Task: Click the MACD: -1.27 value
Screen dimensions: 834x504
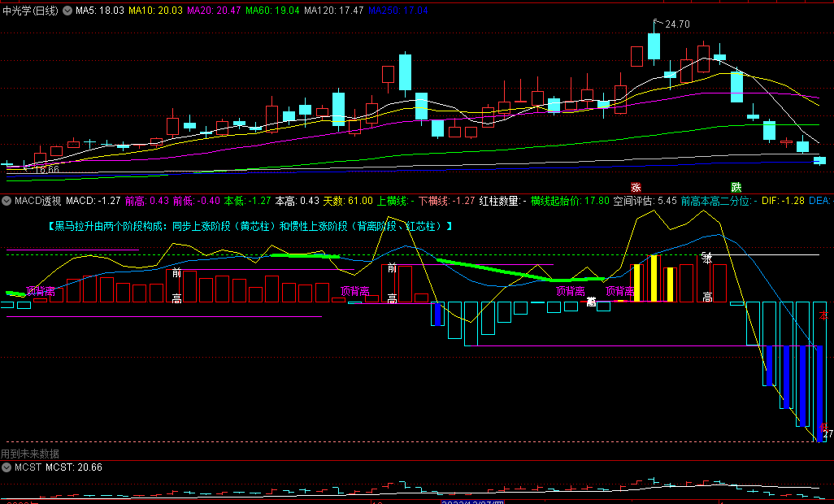Action: point(93,201)
